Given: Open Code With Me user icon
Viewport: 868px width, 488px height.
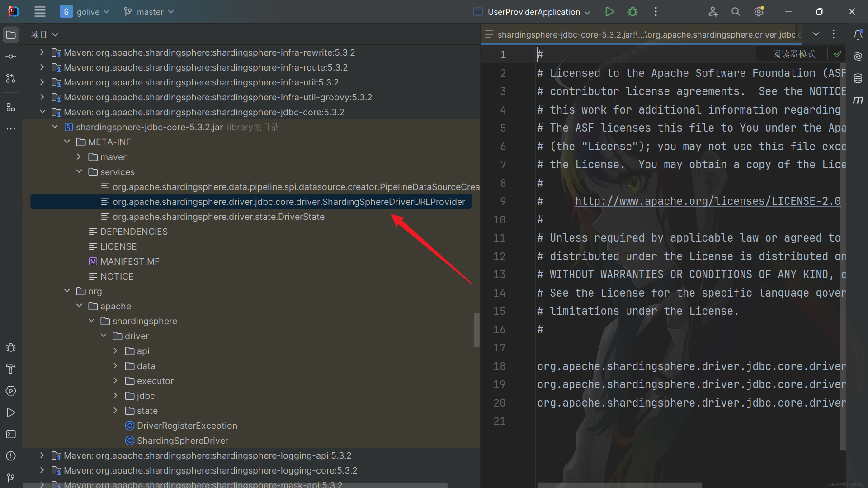Looking at the screenshot, I should click(x=713, y=12).
